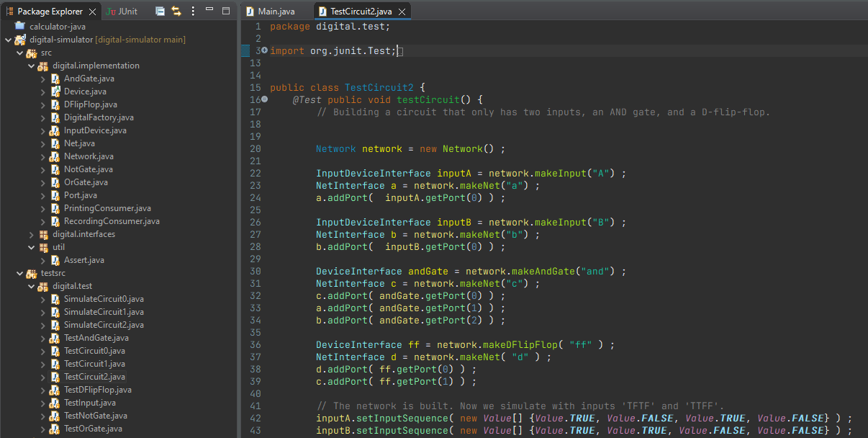Expand the folded import block on line 3

point(264,50)
